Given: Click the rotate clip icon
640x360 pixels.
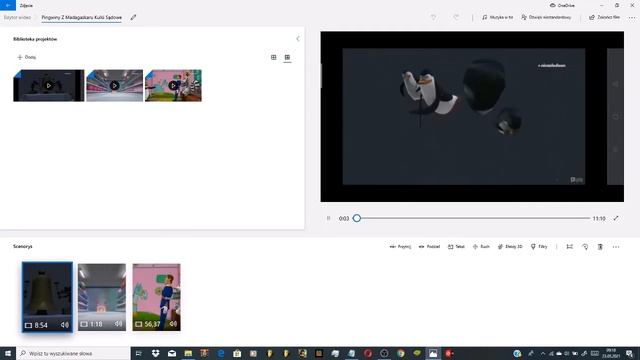Looking at the screenshot, I should click(585, 247).
